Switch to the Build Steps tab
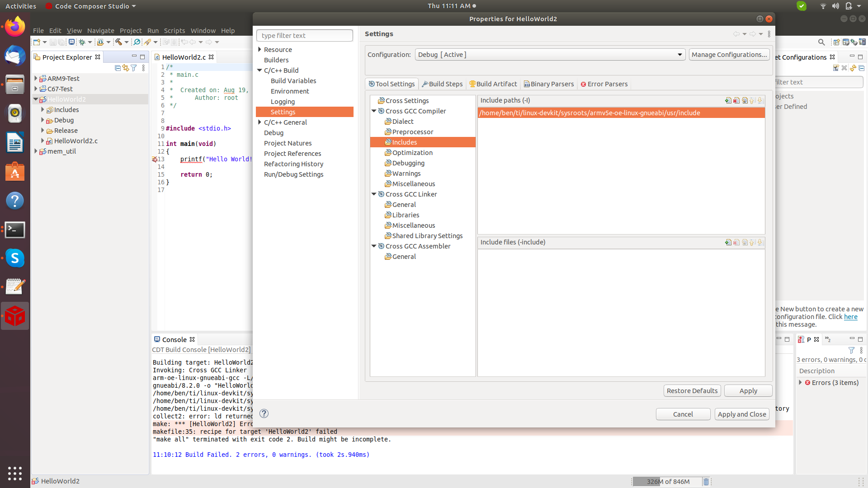868x488 pixels. coord(442,84)
